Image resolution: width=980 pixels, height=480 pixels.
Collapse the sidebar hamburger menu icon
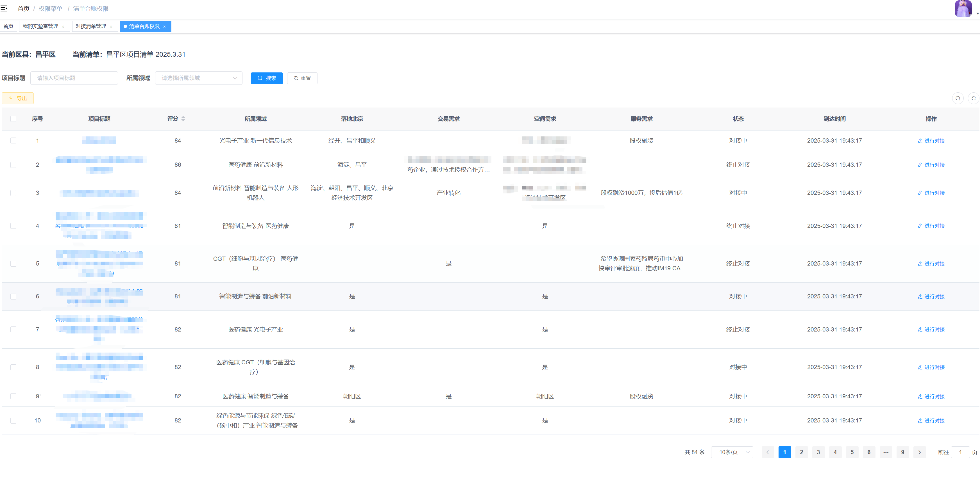point(4,8)
